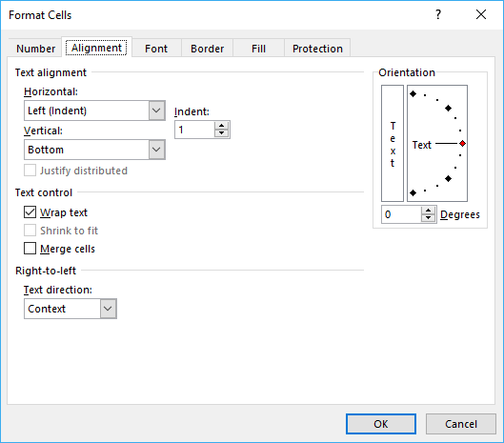
Task: Click the Degrees value input field
Action: click(401, 214)
